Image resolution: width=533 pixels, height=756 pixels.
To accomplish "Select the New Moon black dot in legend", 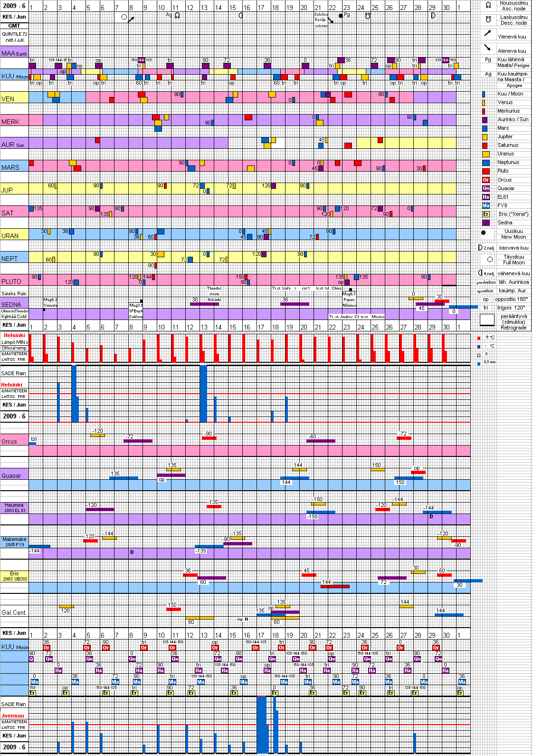I will pyautogui.click(x=484, y=233).
